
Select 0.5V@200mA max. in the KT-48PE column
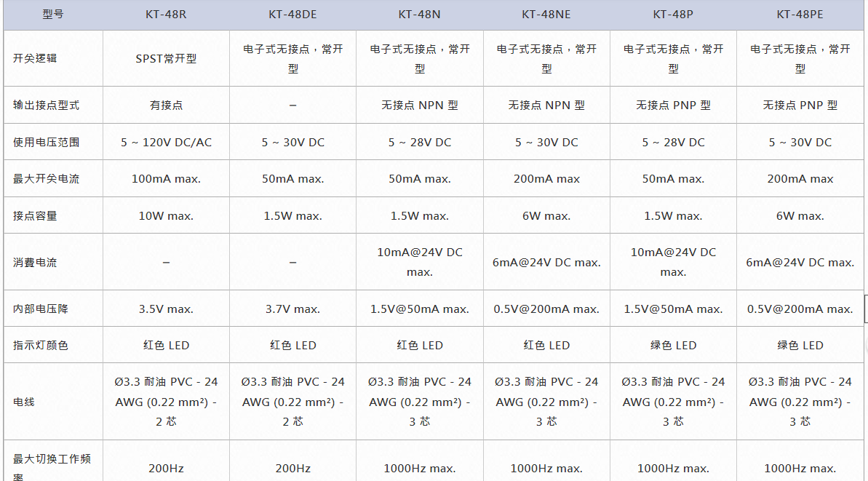tap(800, 309)
